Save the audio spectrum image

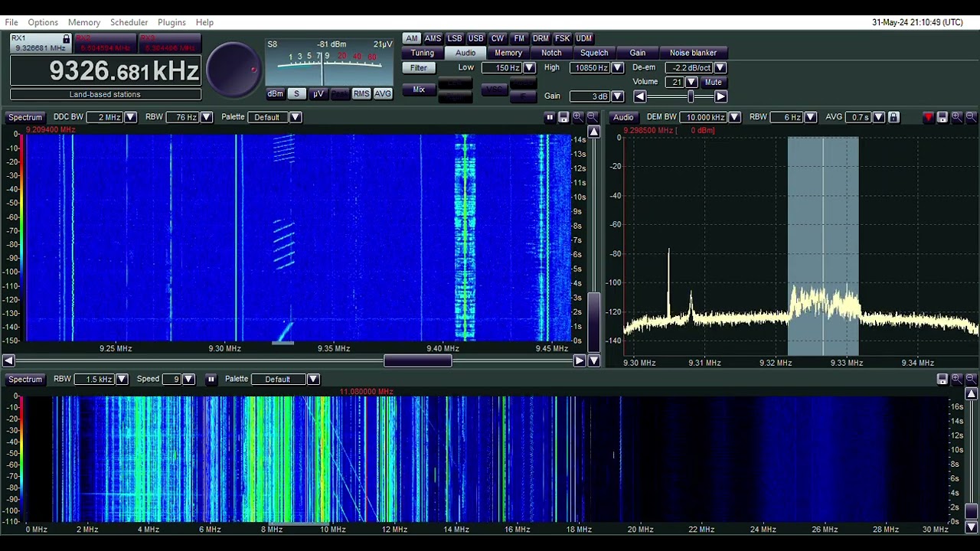pyautogui.click(x=942, y=117)
